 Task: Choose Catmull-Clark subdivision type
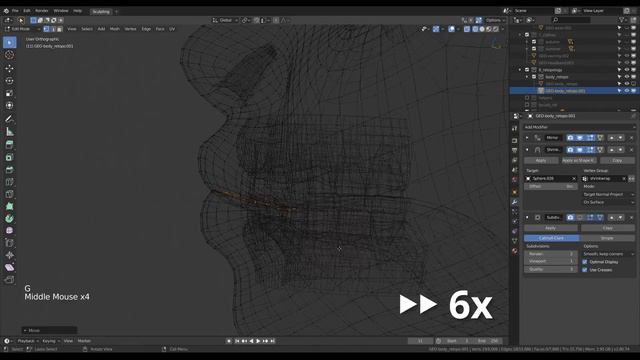pyautogui.click(x=551, y=238)
